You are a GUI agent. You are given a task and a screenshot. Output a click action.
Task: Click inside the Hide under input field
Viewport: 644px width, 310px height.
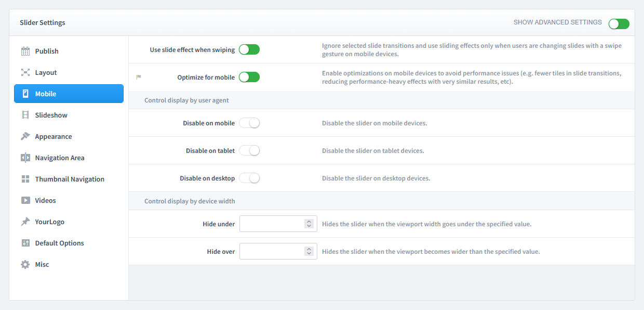pyautogui.click(x=273, y=224)
